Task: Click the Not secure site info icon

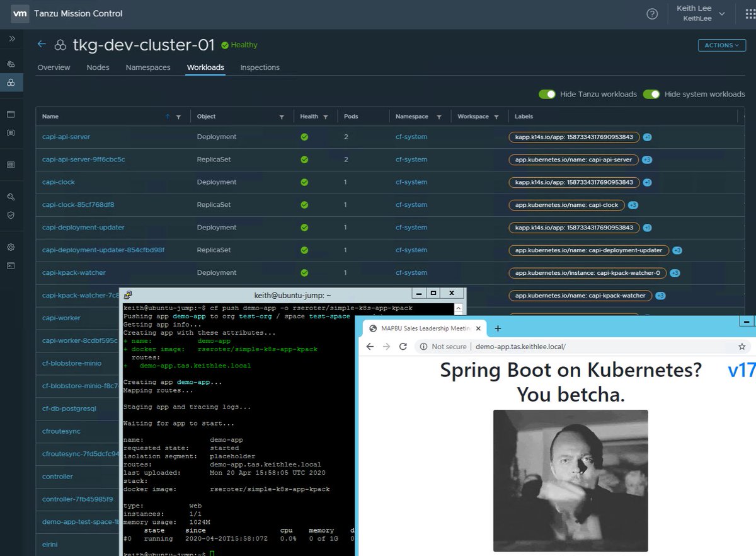Action: [424, 347]
